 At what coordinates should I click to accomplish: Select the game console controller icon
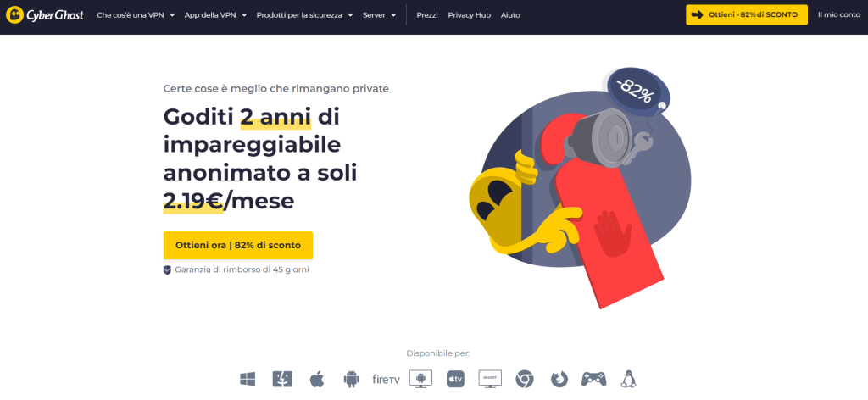point(593,379)
